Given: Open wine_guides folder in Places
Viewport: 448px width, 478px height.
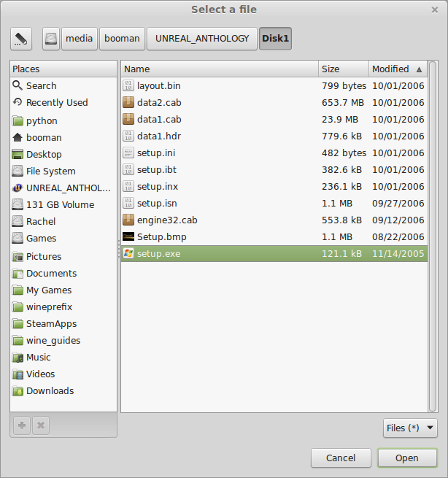Looking at the screenshot, I should [63, 340].
